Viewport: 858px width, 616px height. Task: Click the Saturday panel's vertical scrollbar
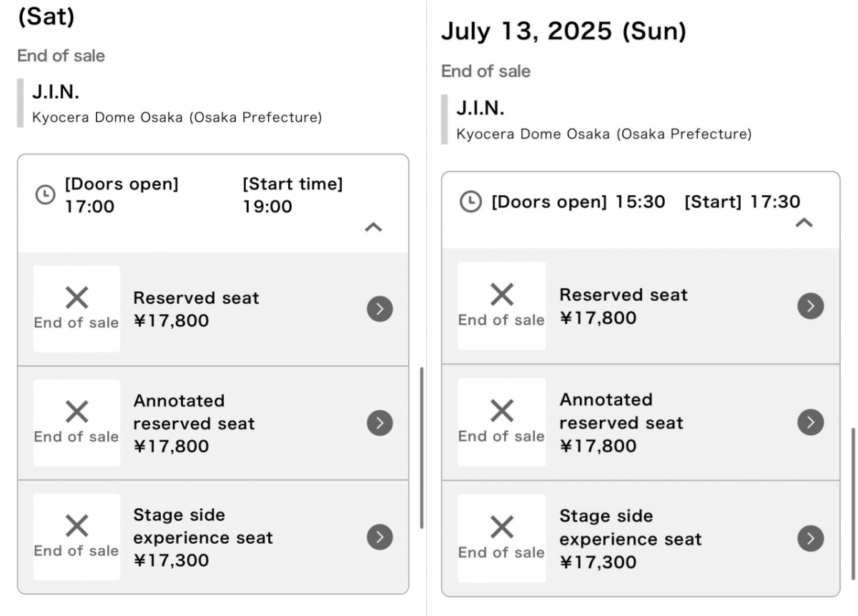(422, 447)
